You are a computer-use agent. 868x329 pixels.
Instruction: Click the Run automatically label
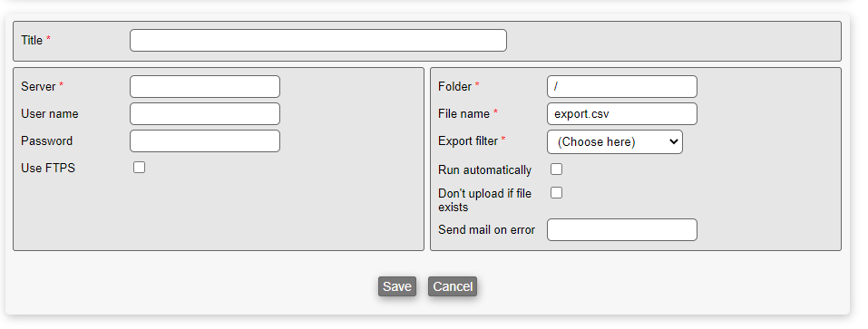pos(485,169)
